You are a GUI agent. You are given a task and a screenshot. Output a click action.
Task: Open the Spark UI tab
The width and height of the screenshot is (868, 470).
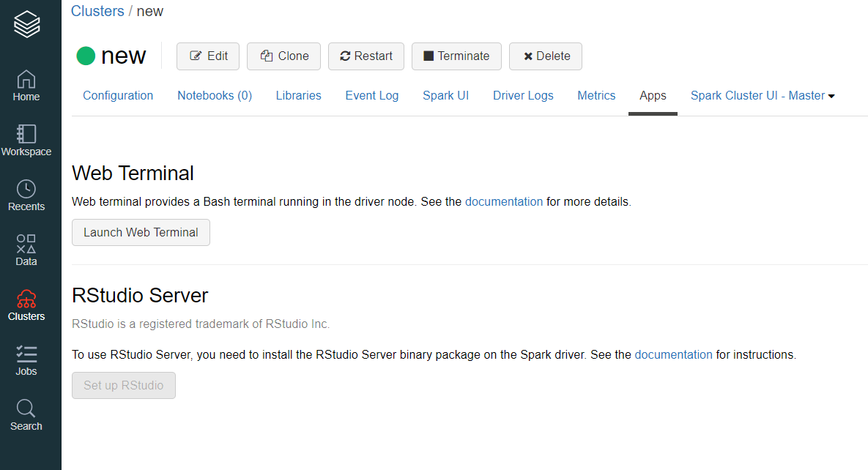(x=445, y=95)
